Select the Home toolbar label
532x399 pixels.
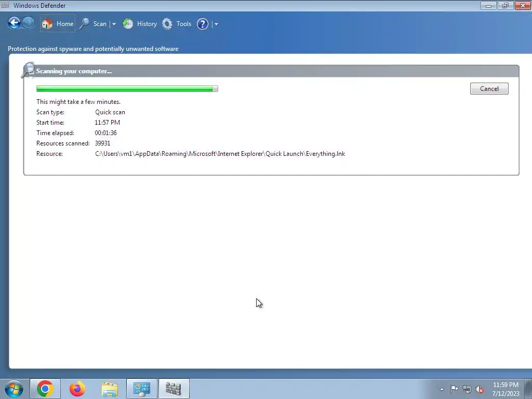(x=65, y=24)
